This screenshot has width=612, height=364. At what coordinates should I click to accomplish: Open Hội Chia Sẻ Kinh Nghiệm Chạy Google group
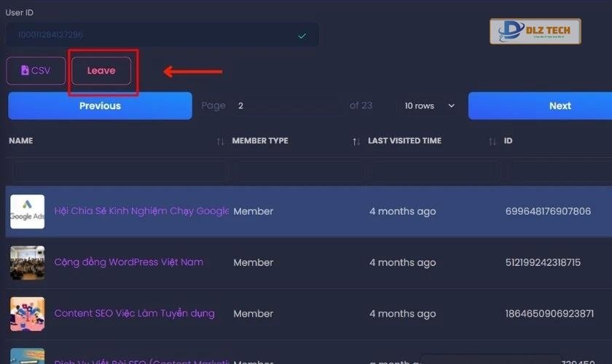tap(141, 211)
